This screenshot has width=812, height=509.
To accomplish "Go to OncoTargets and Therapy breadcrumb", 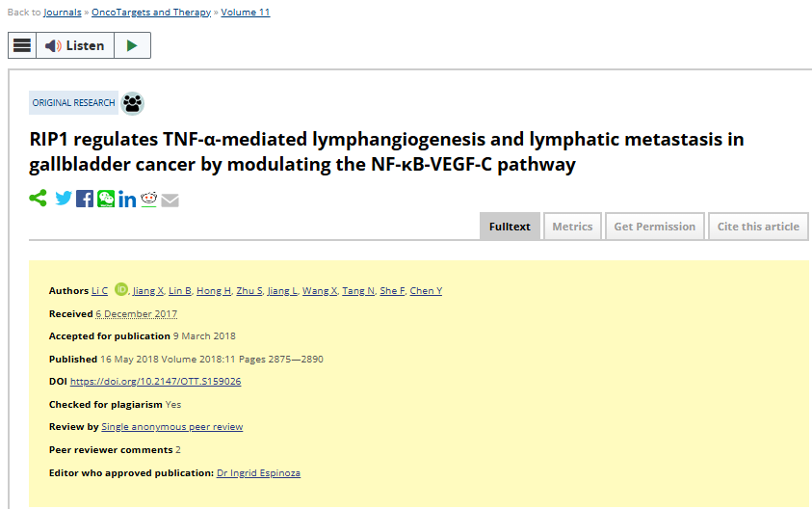I will click(151, 12).
